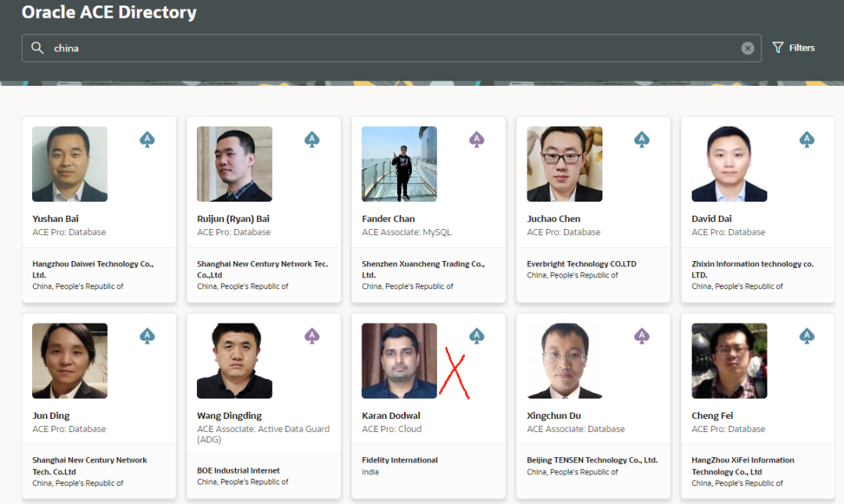This screenshot has height=504, width=844.
Task: Click ACE badge icon on Ruijun Bai card
Action: point(312,139)
